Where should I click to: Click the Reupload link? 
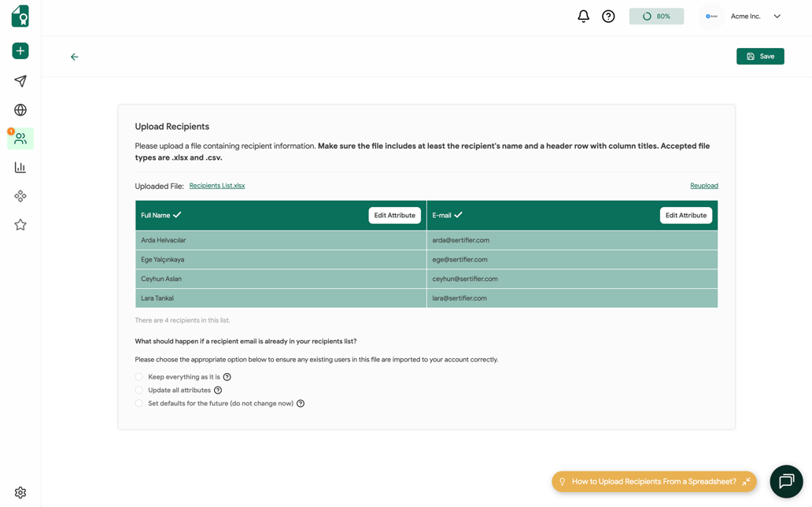[x=703, y=185]
